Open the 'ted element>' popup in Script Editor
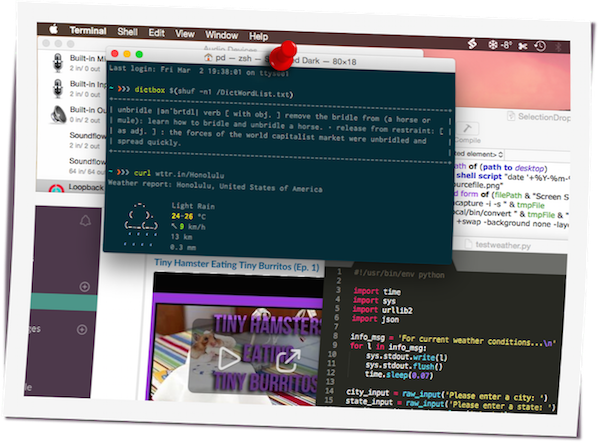Viewport: 600px width, 442px height. (x=479, y=154)
